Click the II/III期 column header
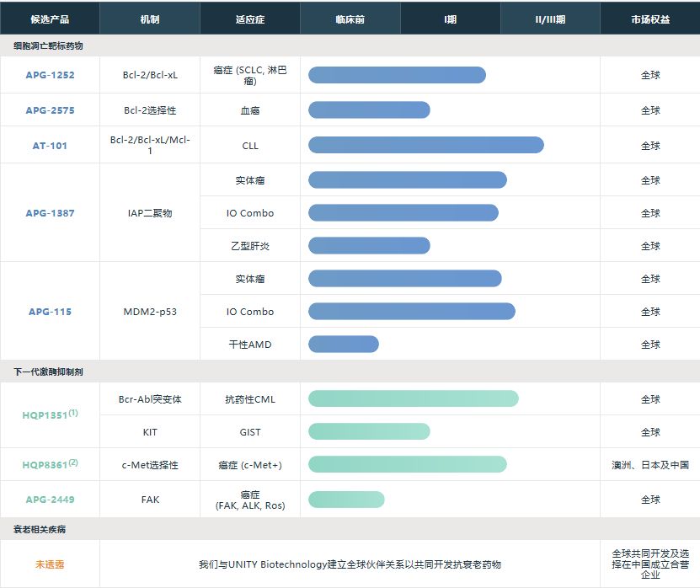Viewport: 700px width, 588px height. pos(550,18)
